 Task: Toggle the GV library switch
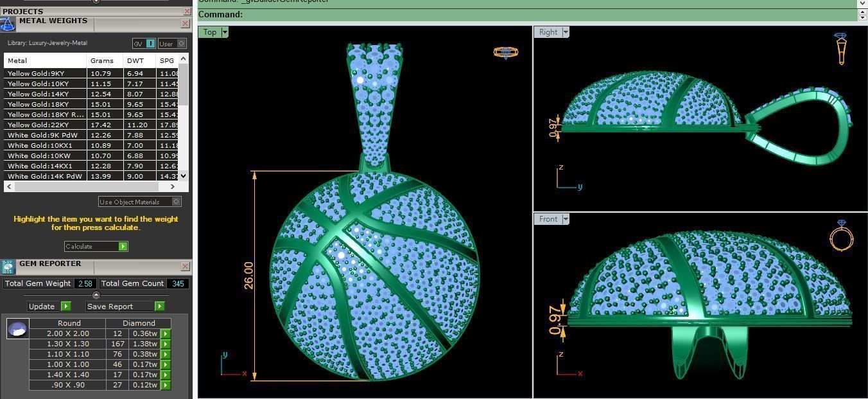(x=144, y=44)
